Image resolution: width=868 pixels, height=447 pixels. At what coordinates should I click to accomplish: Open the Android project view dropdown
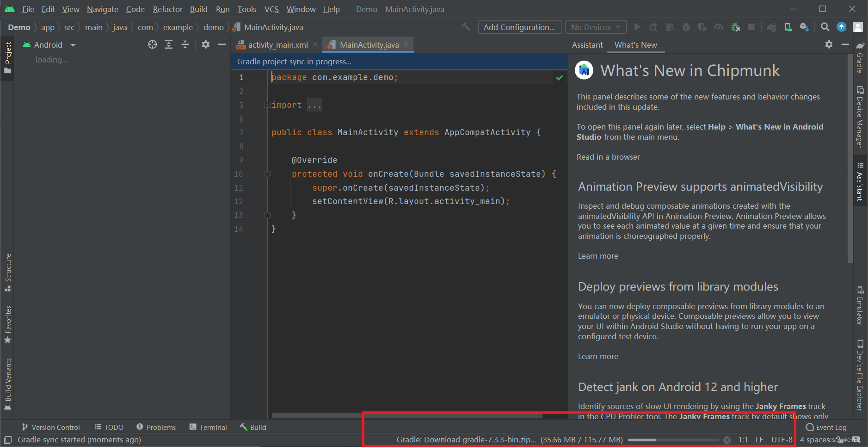pos(49,45)
